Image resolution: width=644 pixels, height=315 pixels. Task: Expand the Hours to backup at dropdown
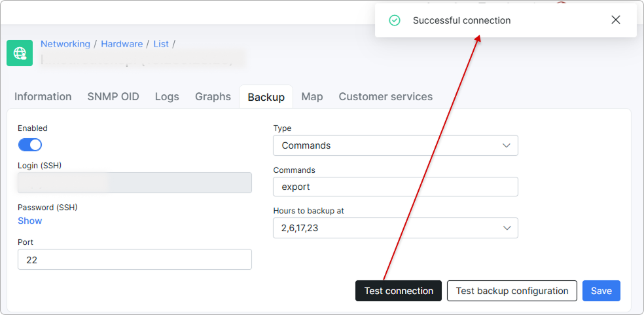pyautogui.click(x=395, y=228)
